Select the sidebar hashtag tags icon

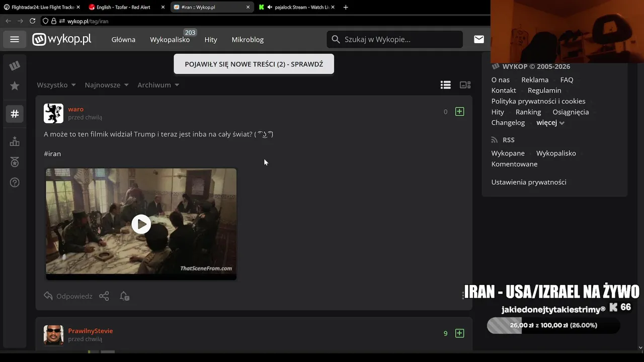click(x=15, y=114)
